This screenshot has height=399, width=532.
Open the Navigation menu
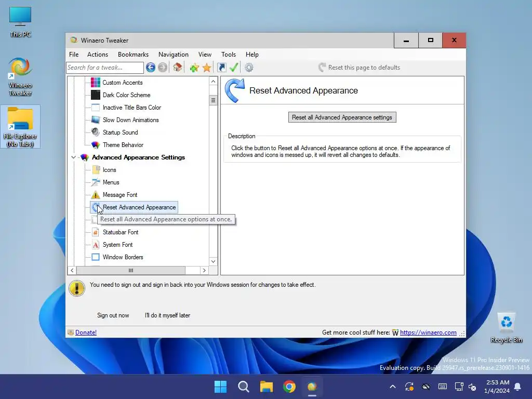(x=174, y=54)
